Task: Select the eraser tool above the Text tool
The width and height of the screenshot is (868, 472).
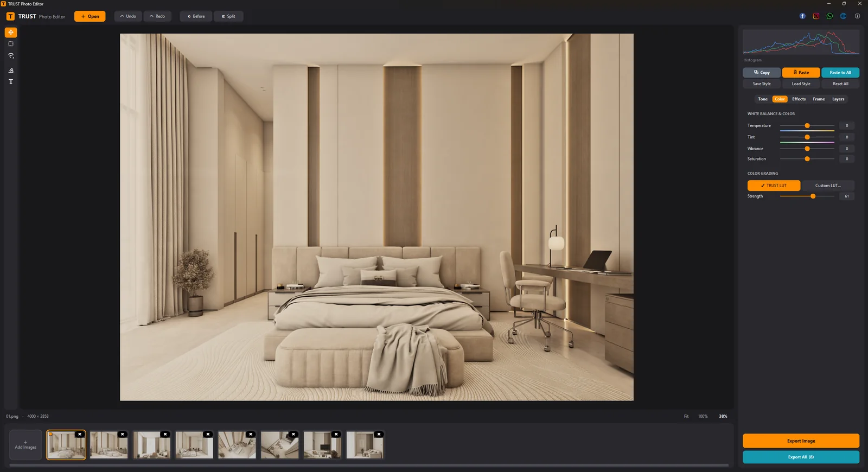Action: coord(11,71)
